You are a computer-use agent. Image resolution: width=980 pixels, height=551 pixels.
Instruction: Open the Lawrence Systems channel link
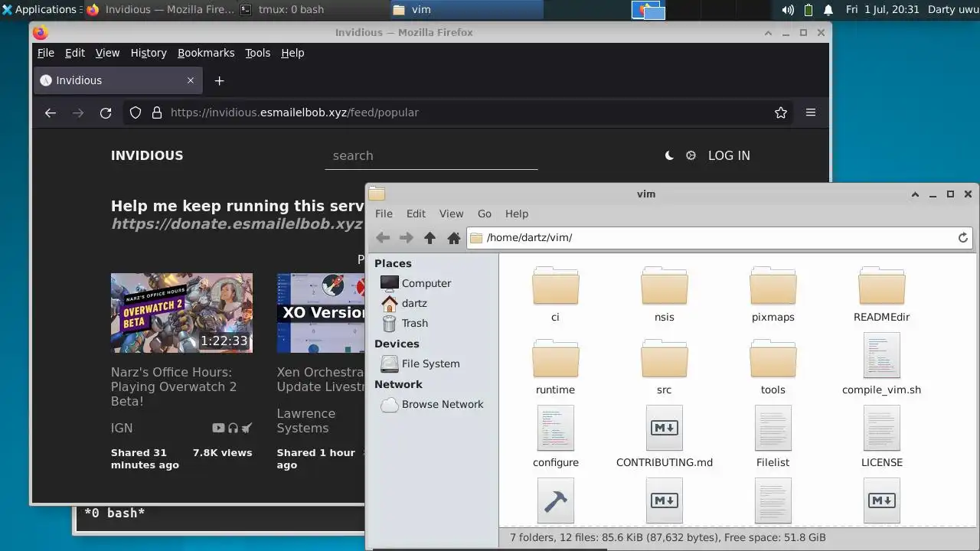pos(306,421)
